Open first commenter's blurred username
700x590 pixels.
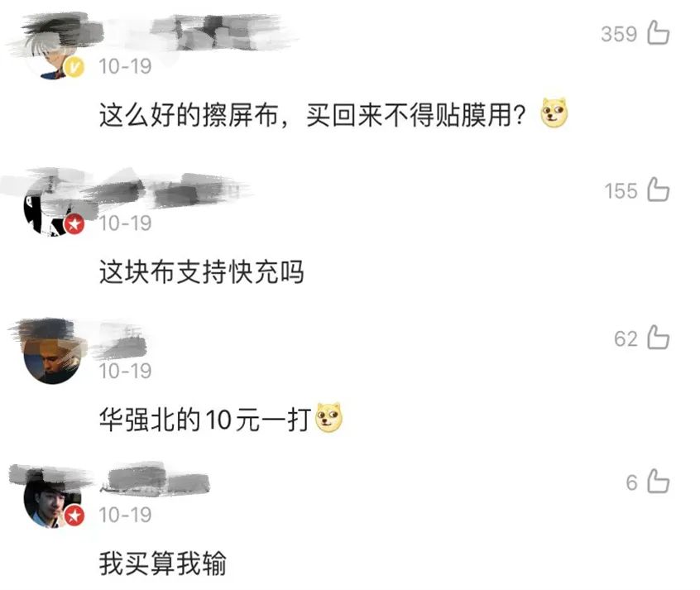click(196, 32)
